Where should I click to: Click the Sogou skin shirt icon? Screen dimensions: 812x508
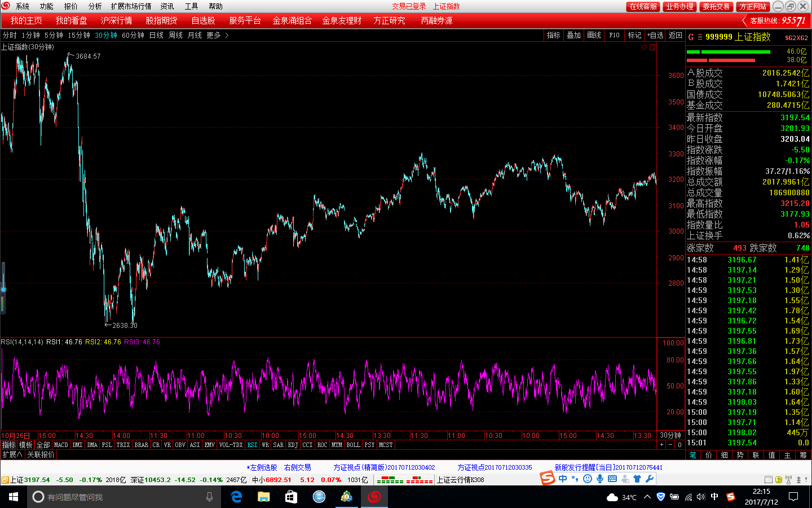pos(637,479)
